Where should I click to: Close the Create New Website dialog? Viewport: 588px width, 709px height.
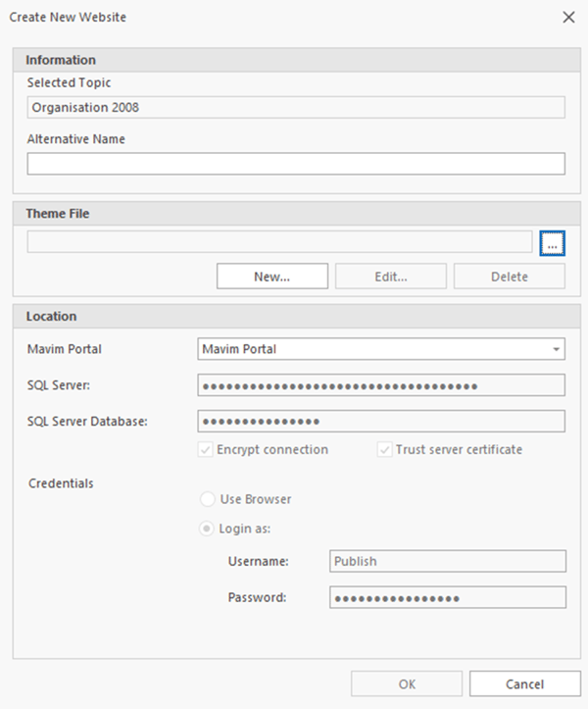tap(568, 17)
